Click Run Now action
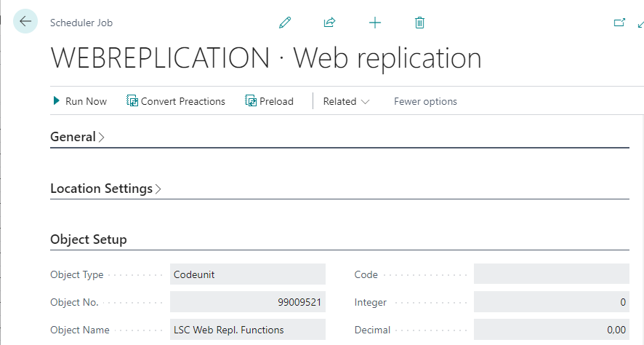 (80, 101)
